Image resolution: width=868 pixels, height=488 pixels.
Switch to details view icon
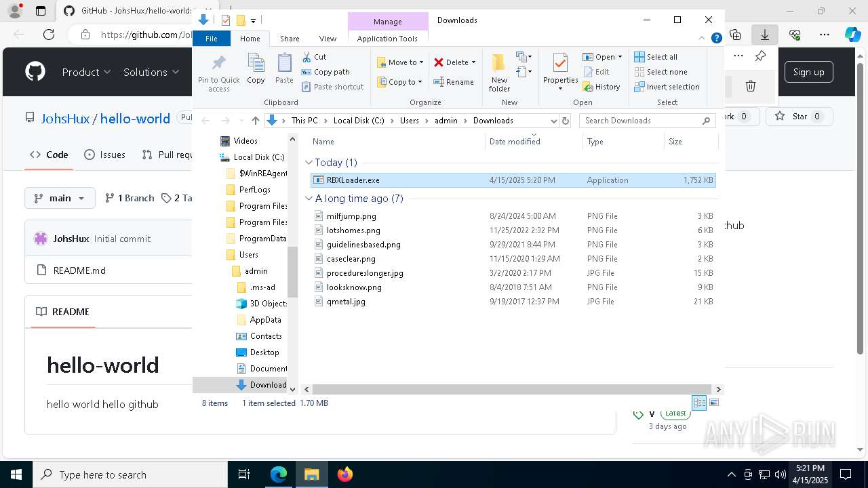click(699, 403)
